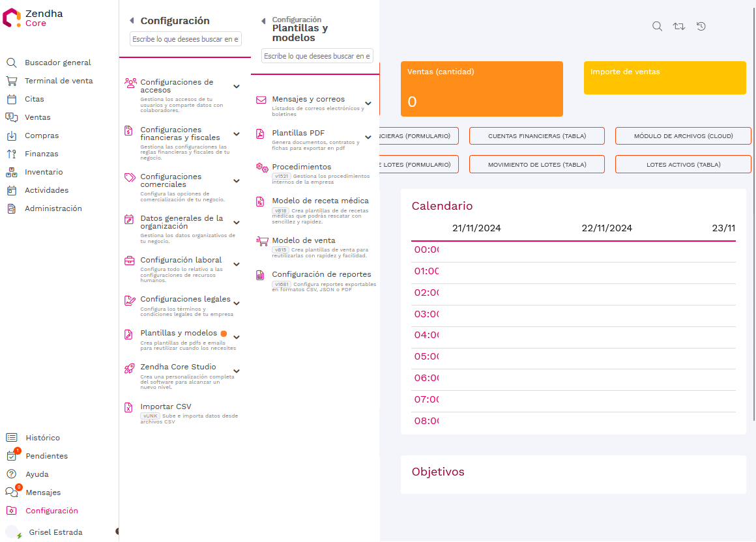Select Importar CSV menu entry
The width and height of the screenshot is (756, 542).
click(x=166, y=406)
